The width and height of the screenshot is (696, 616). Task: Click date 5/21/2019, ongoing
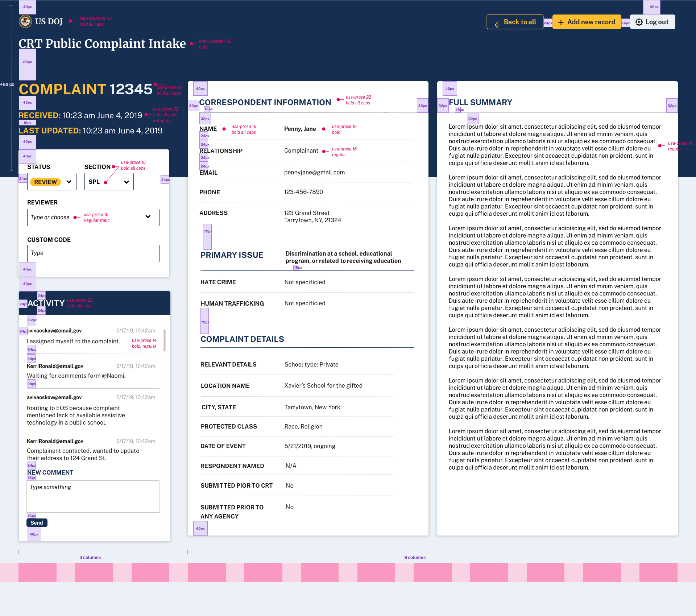click(x=310, y=446)
